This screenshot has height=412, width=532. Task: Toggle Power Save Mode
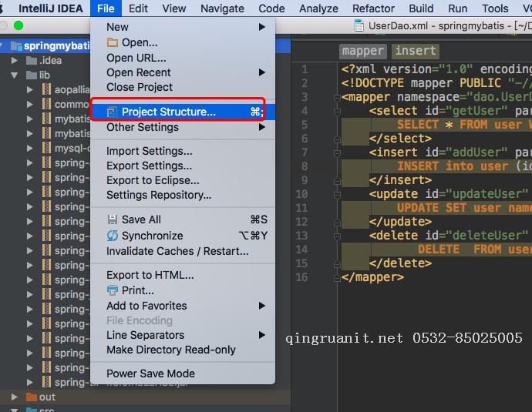coord(150,373)
